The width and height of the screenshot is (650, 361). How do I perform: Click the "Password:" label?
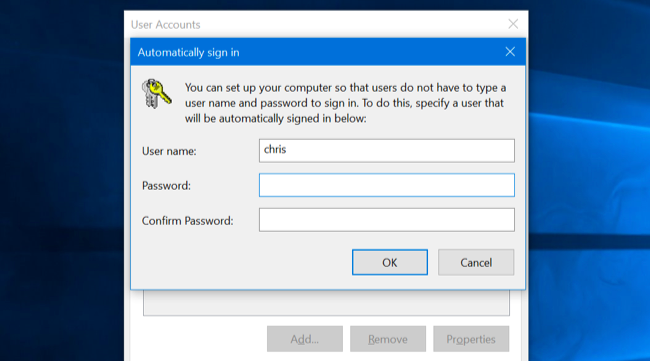pos(166,186)
